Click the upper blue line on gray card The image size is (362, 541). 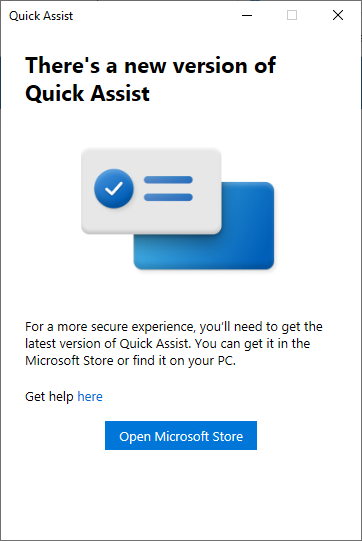pos(168,180)
